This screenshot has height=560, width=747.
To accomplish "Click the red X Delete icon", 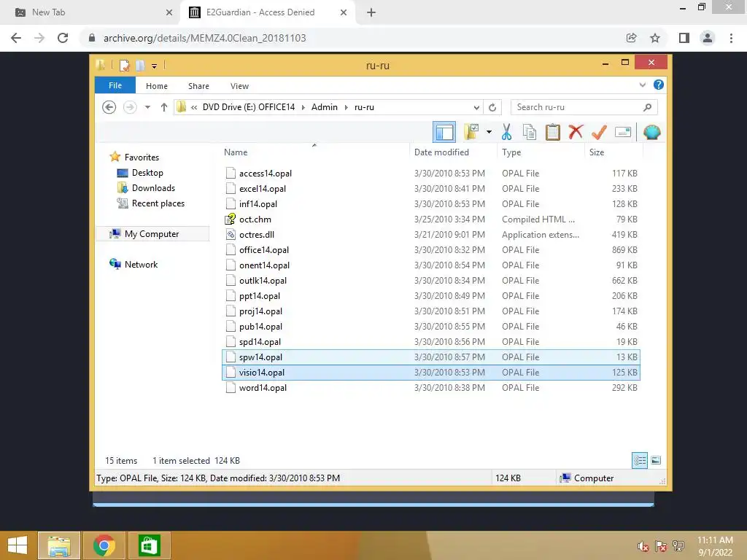I will pos(576,132).
